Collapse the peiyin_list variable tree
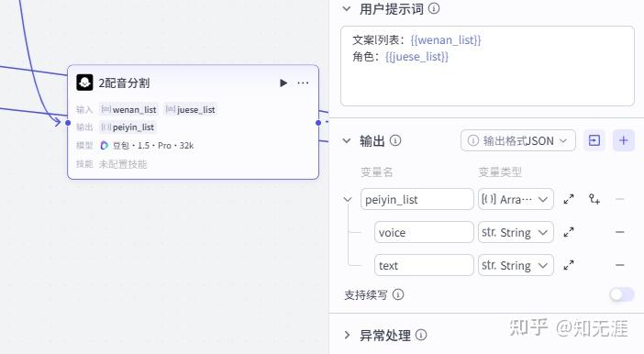 point(348,200)
